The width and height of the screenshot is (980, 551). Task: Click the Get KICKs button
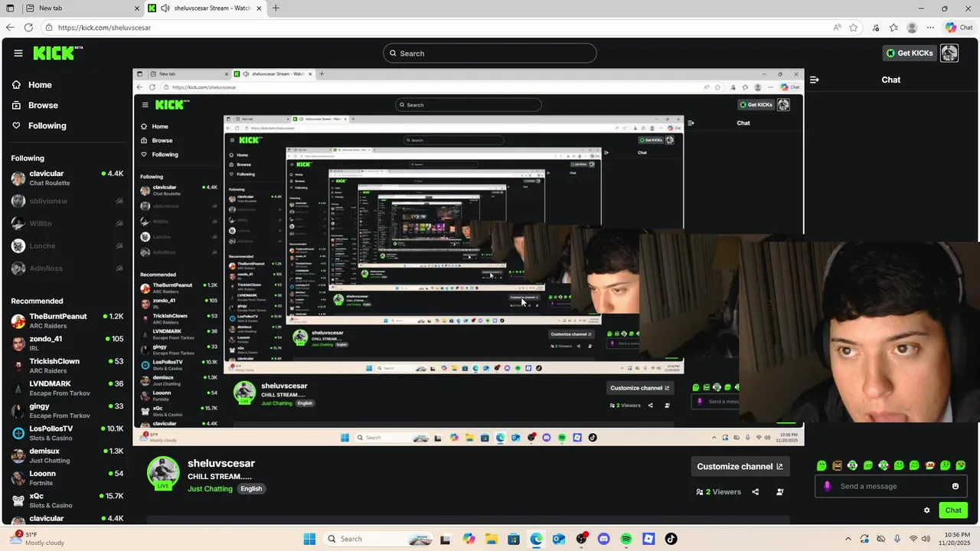point(910,53)
